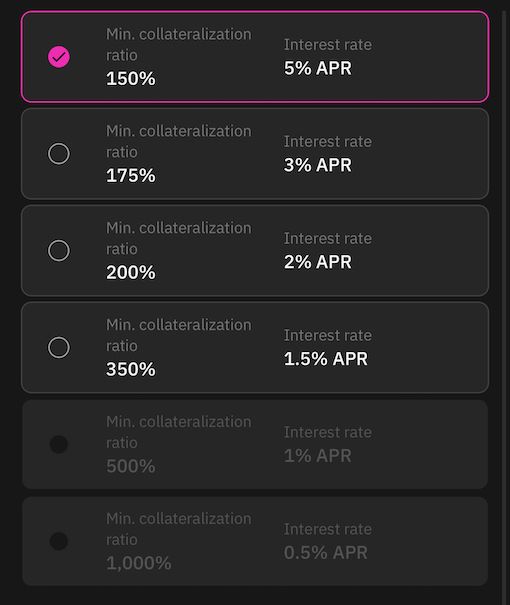Open the 5% APR option card
This screenshot has width=510, height=605.
coord(255,57)
